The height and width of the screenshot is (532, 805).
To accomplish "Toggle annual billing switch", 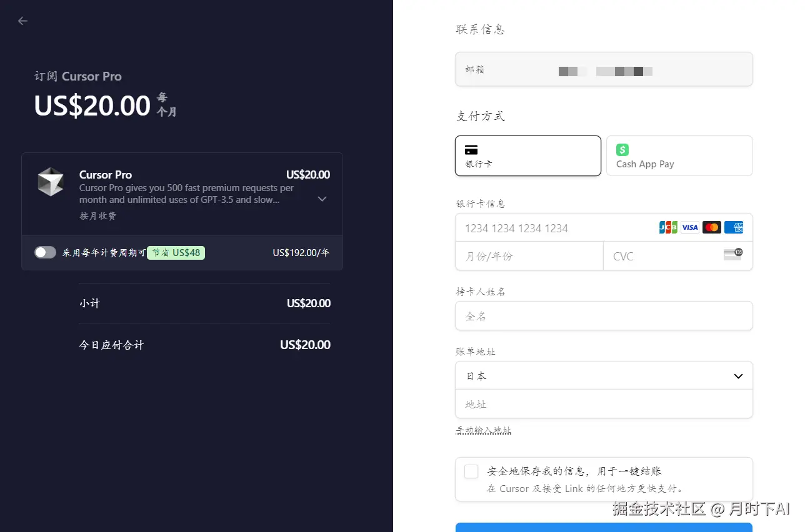I will coord(45,252).
